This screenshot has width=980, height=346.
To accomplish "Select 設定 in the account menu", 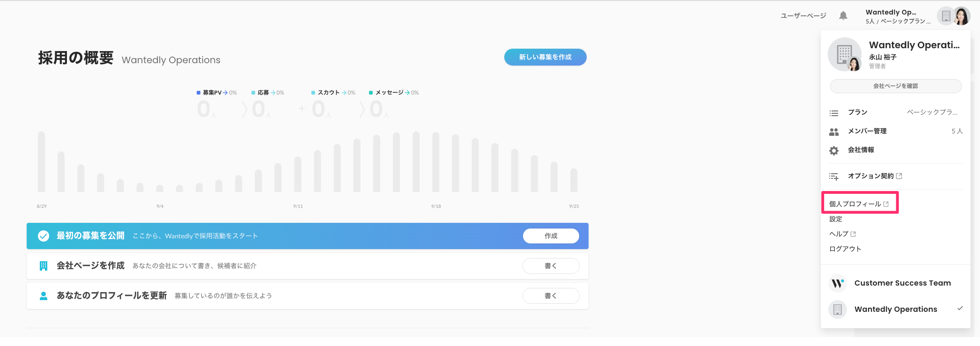I will click(836, 219).
